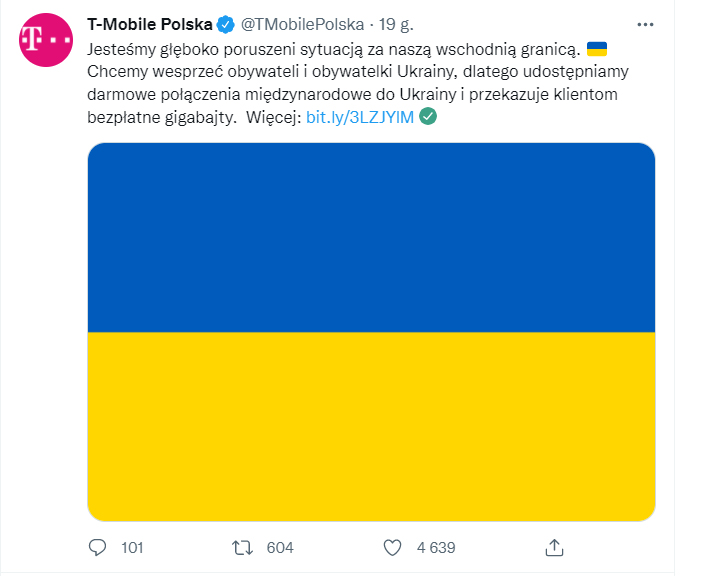
Task: Click the retweet arrows icon
Action: pos(241,547)
